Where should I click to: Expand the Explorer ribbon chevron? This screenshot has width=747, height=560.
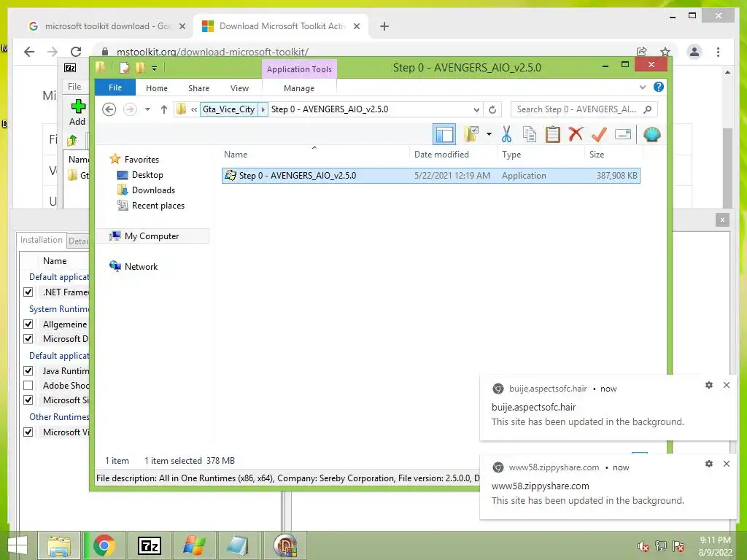click(642, 87)
